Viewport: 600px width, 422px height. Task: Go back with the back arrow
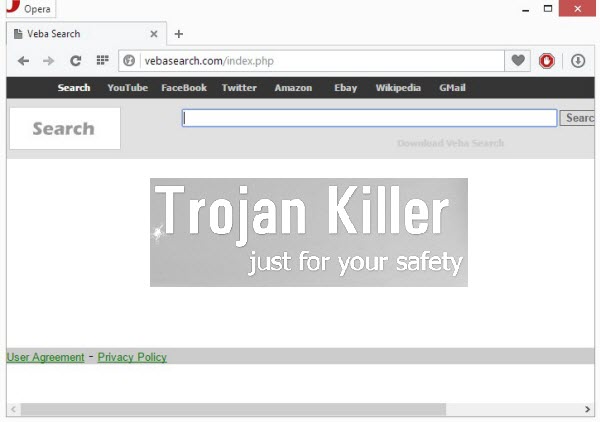[24, 61]
